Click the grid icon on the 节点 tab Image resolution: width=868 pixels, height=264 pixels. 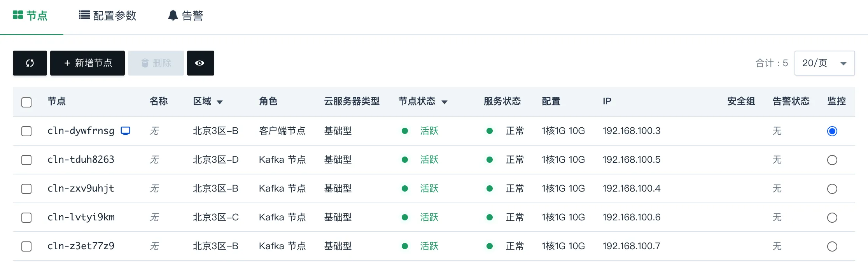coord(18,15)
